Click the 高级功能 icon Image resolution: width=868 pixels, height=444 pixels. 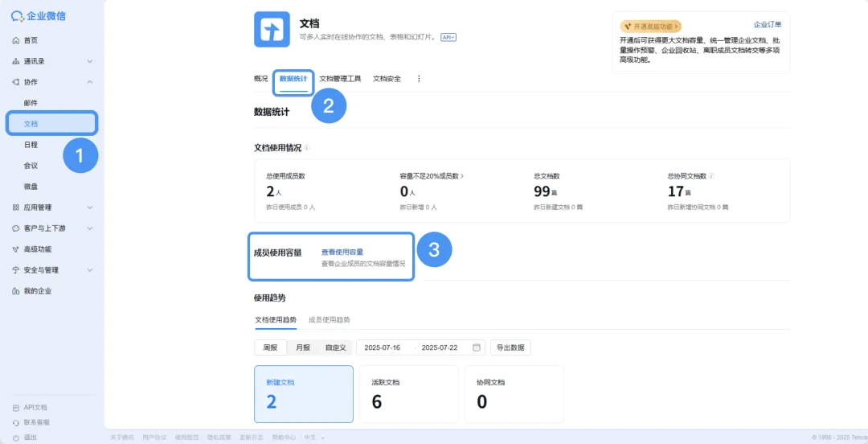15,249
